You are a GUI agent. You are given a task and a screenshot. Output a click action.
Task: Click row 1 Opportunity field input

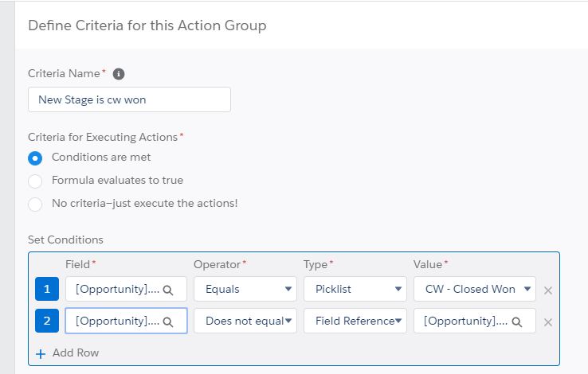pos(117,289)
